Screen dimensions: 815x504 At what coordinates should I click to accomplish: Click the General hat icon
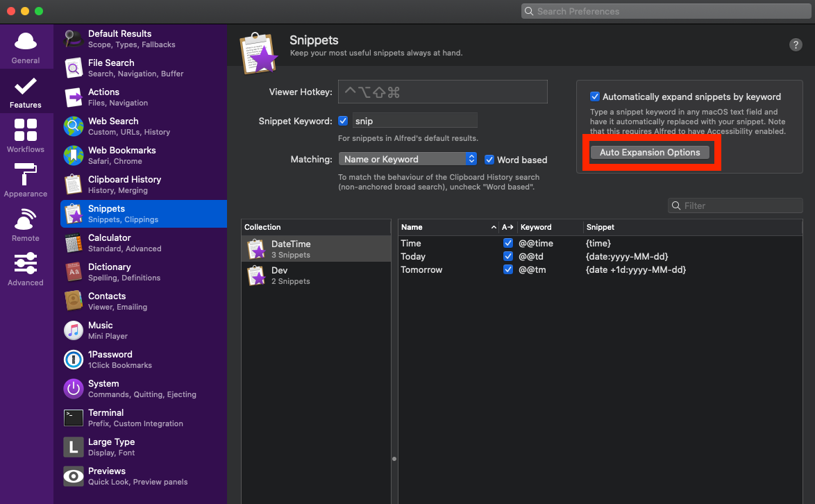pos(26,42)
